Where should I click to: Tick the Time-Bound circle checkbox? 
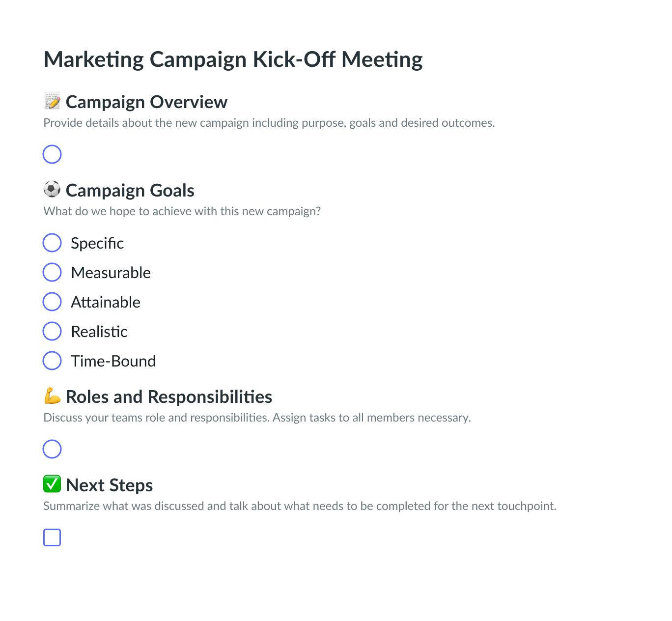(x=52, y=361)
